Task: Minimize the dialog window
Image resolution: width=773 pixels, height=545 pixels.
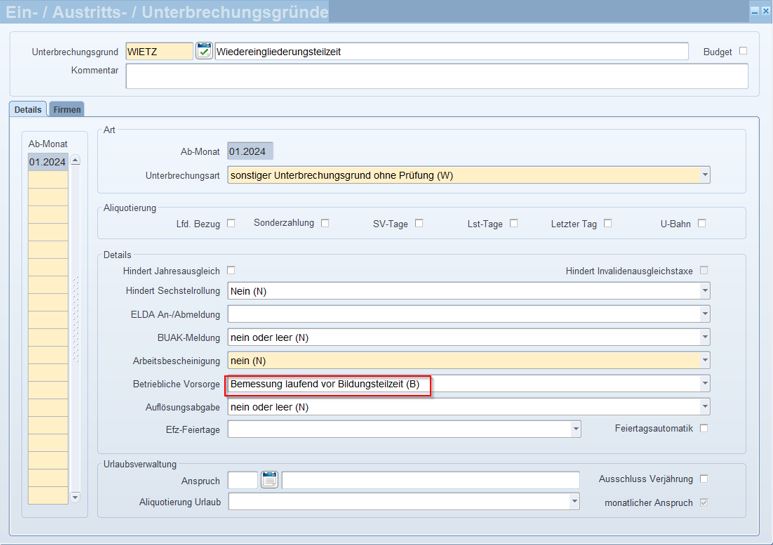Action: click(x=755, y=11)
